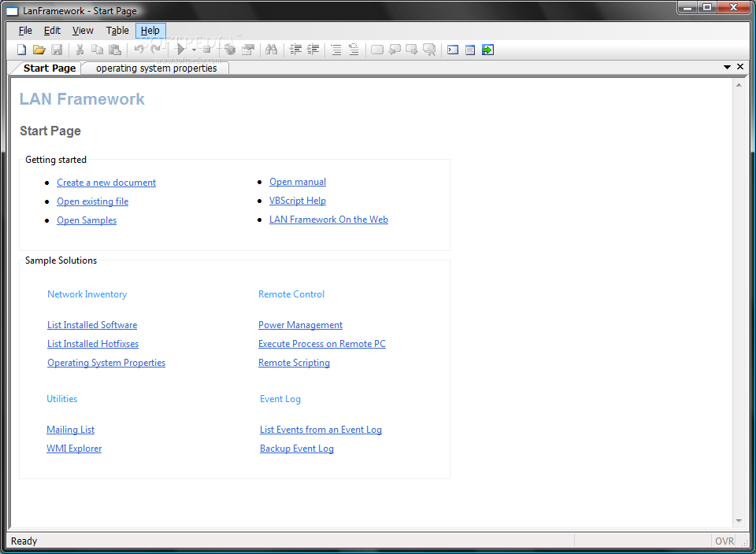Click the Remote Control heading
This screenshot has height=554, width=756.
tap(291, 294)
